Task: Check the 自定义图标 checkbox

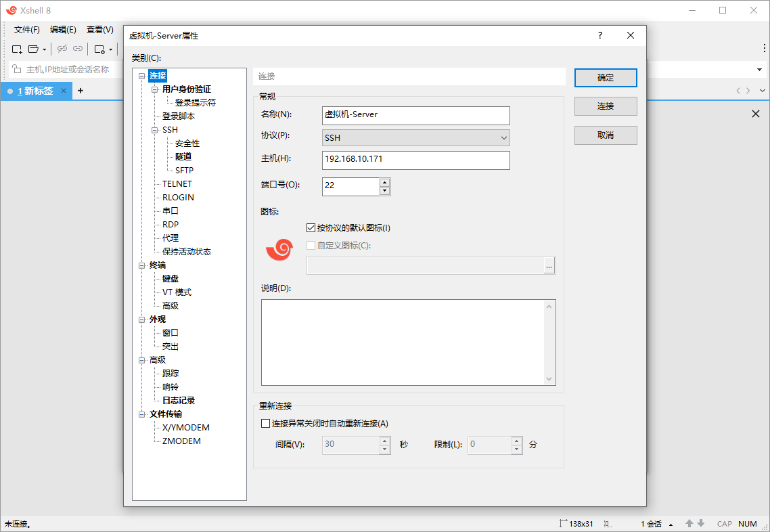Action: 311,245
